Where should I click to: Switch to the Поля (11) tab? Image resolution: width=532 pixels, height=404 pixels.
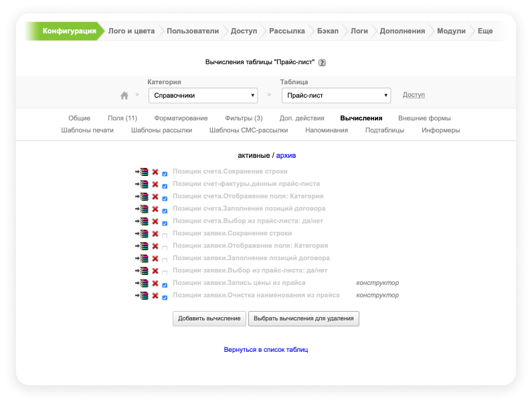click(x=122, y=118)
